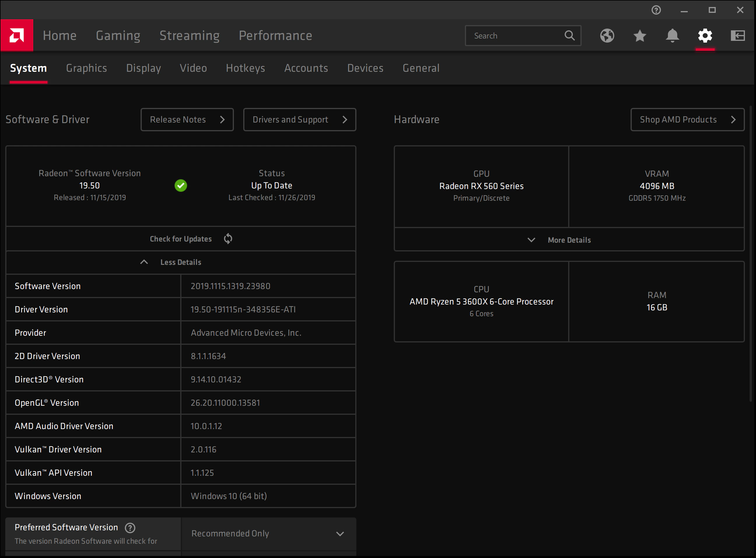The height and width of the screenshot is (558, 756).
Task: Open Drivers and Support
Action: click(x=300, y=120)
